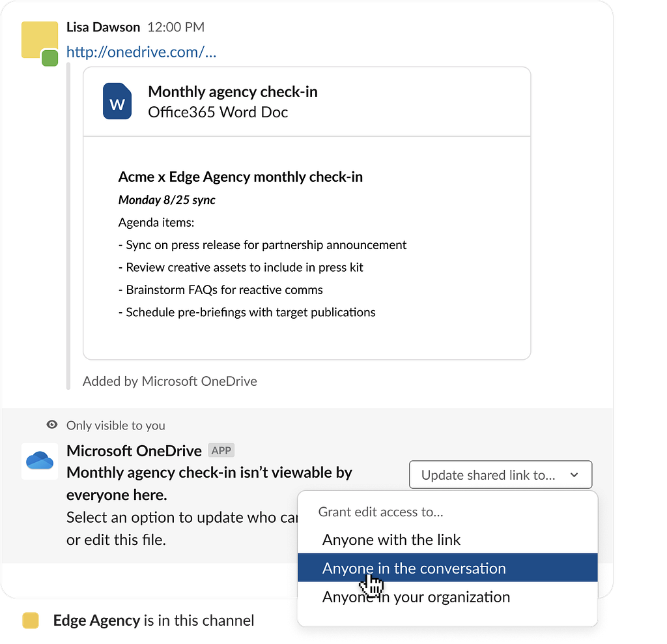This screenshot has height=644, width=667.
Task: Select Anyone in your organization
Action: [x=447, y=597]
